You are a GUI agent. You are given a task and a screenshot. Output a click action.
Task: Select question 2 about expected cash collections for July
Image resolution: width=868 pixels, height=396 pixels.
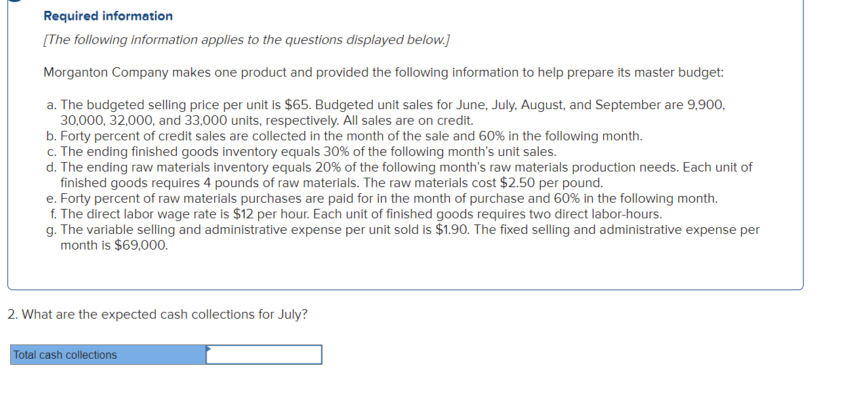(x=157, y=314)
